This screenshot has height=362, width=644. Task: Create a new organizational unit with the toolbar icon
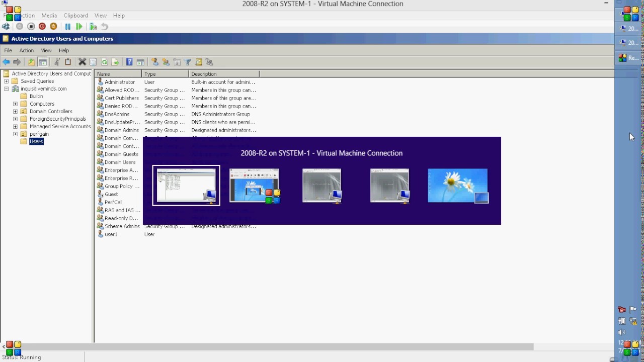tap(177, 62)
